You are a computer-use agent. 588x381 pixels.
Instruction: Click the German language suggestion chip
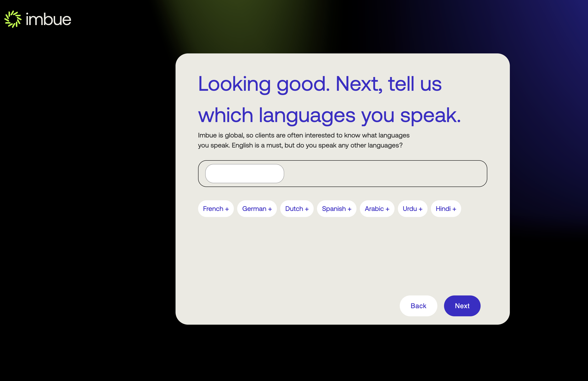tap(257, 208)
